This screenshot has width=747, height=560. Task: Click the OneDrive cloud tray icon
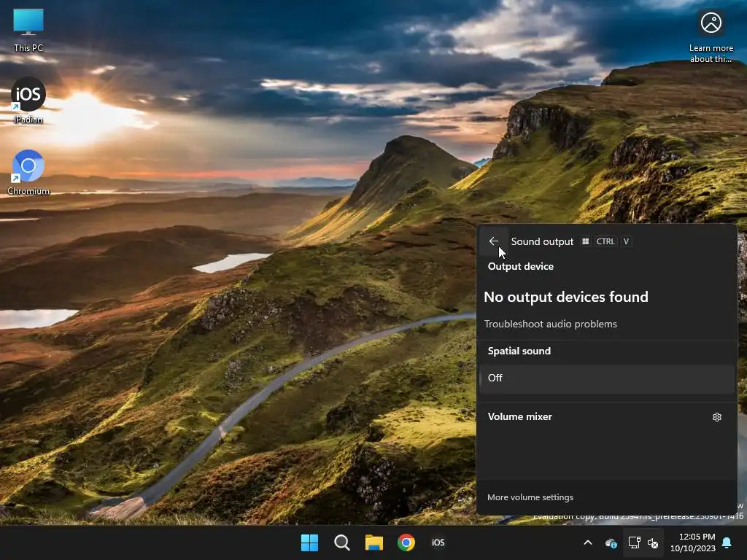coord(611,542)
